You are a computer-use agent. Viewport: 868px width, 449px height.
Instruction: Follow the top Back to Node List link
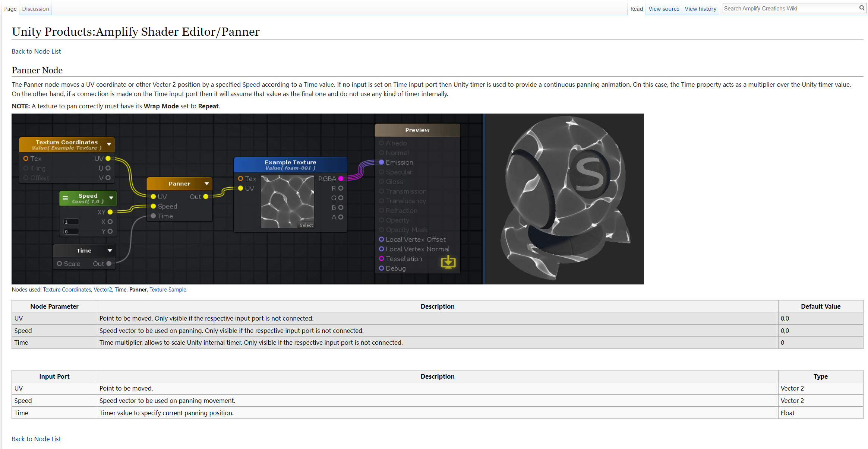click(36, 51)
